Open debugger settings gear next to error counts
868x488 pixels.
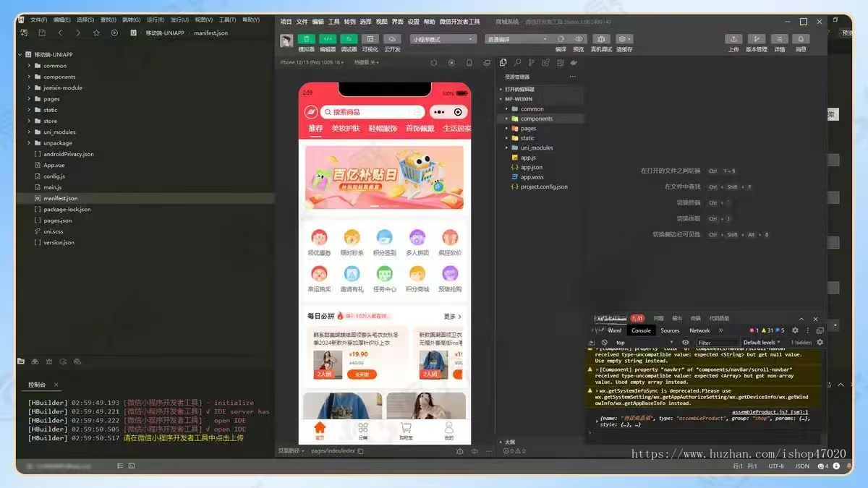[795, 330]
